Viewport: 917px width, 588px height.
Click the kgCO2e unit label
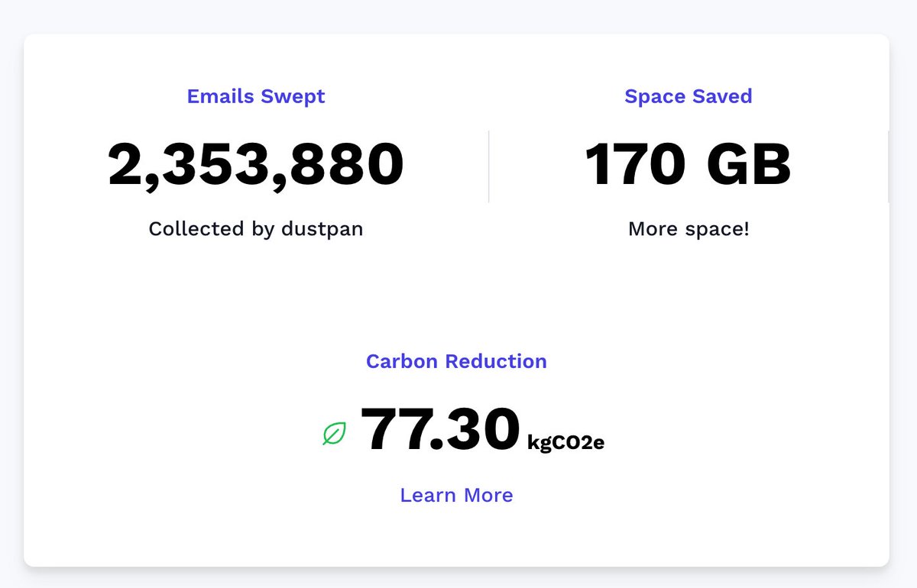[x=566, y=443]
